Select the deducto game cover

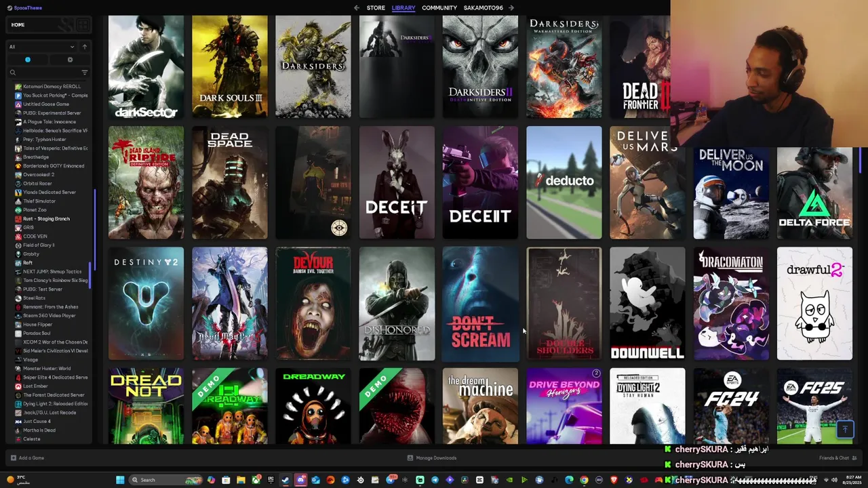564,182
